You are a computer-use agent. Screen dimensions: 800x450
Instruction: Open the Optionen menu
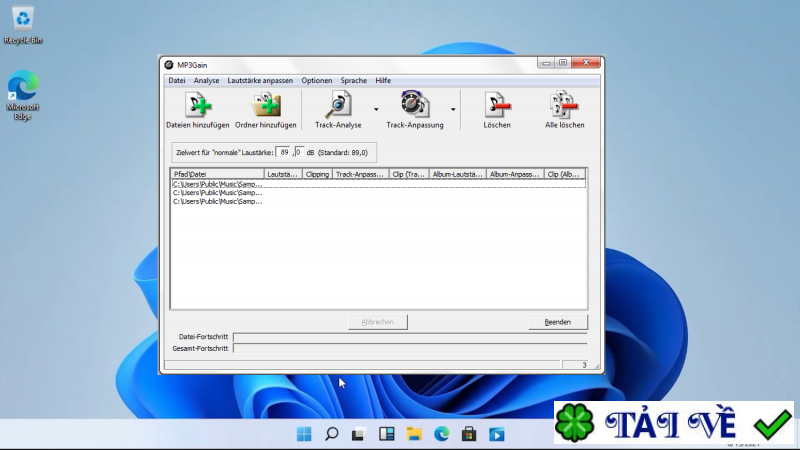pos(317,80)
